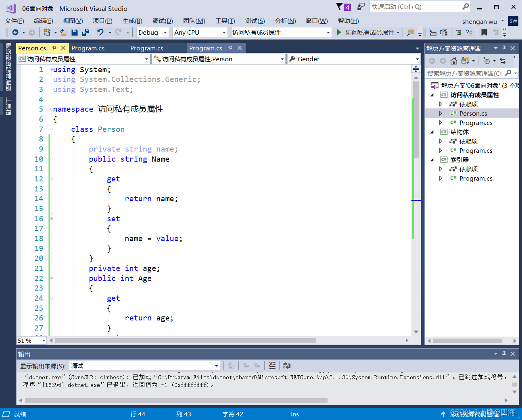Select Program.cs under 结构体 project
522x420 pixels.
pyautogui.click(x=476, y=151)
